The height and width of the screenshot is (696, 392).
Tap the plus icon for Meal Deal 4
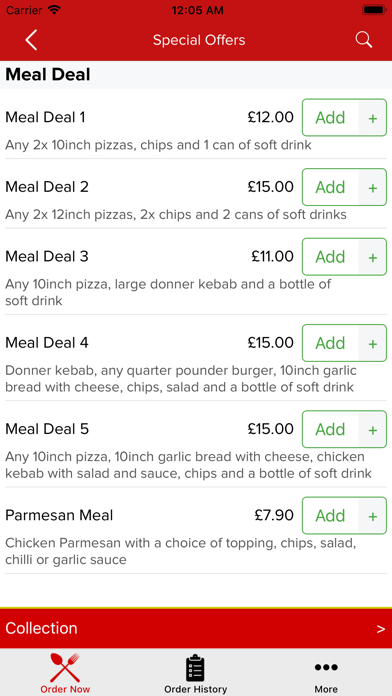coord(372,343)
